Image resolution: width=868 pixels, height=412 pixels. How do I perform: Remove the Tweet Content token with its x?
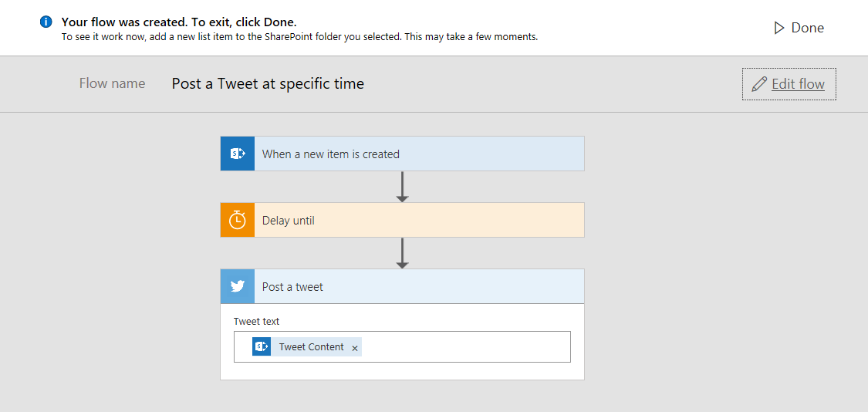pyautogui.click(x=355, y=348)
